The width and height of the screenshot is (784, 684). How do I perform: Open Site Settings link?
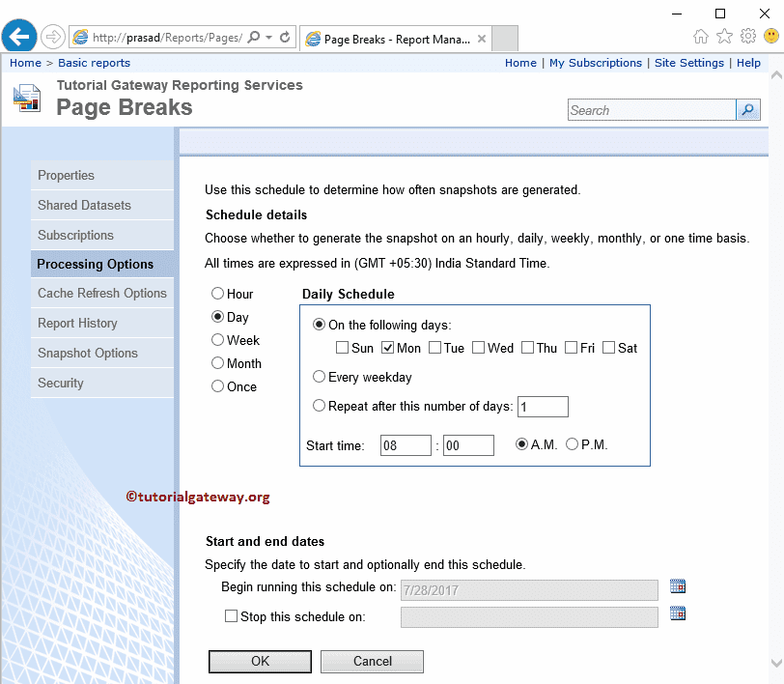pos(689,63)
